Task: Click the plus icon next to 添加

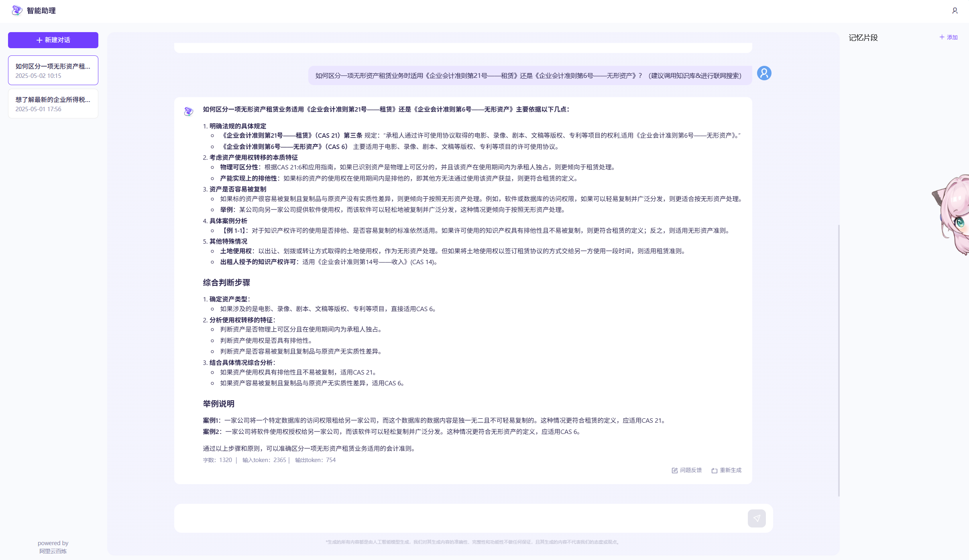Action: point(942,37)
